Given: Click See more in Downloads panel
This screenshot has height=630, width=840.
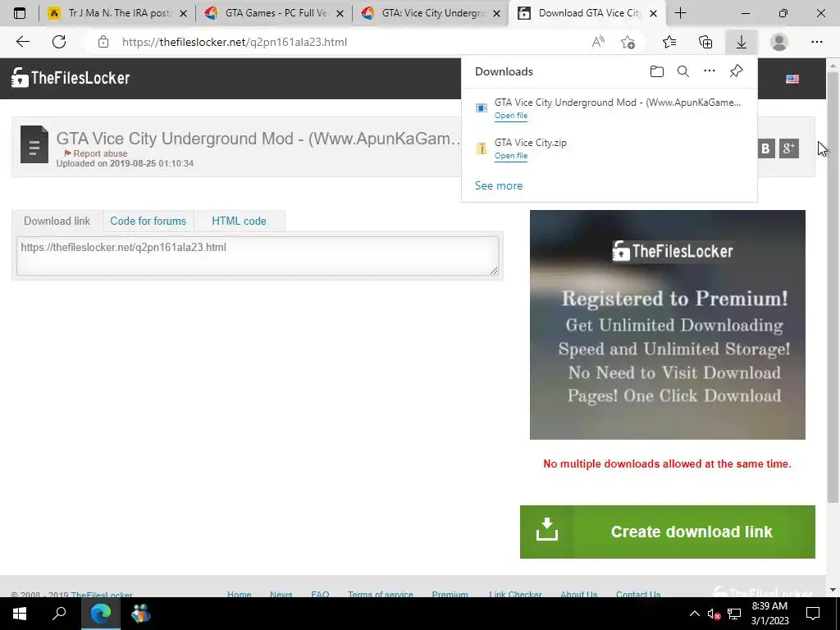Looking at the screenshot, I should click(x=499, y=186).
